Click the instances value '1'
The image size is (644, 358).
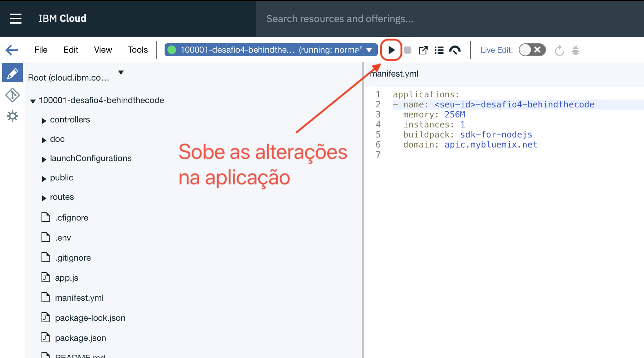[x=463, y=125]
